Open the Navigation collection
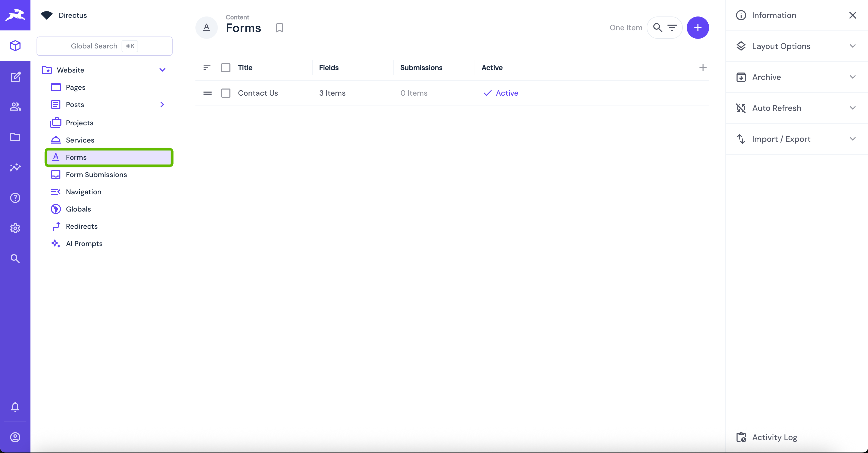The image size is (868, 453). 84,192
